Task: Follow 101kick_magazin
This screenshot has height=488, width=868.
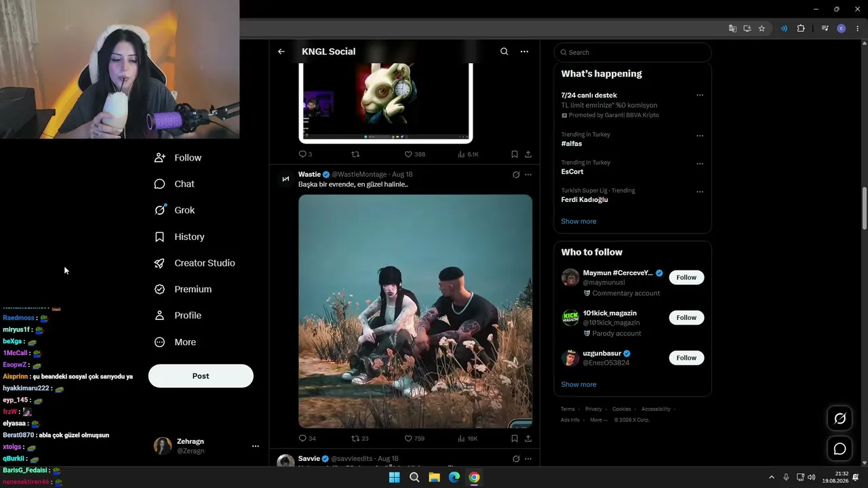Action: (686, 317)
